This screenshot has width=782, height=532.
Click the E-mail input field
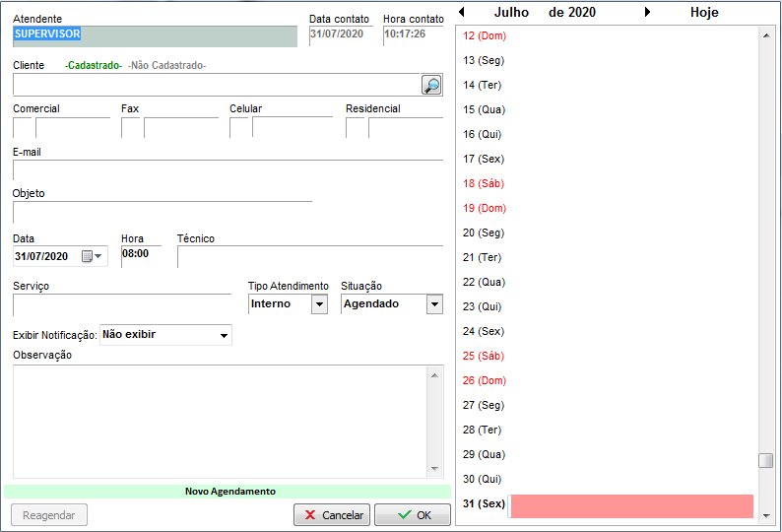pyautogui.click(x=228, y=169)
